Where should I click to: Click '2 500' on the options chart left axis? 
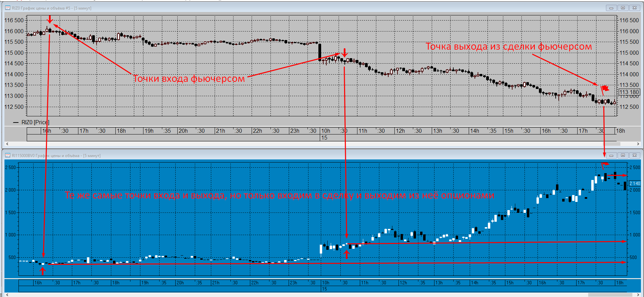(x=11, y=167)
